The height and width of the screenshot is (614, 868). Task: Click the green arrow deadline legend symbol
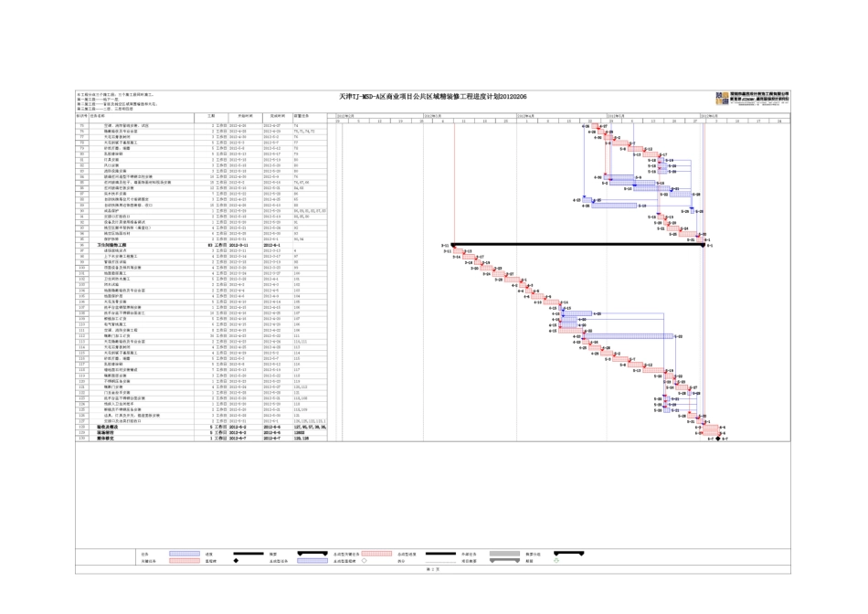coord(556,561)
